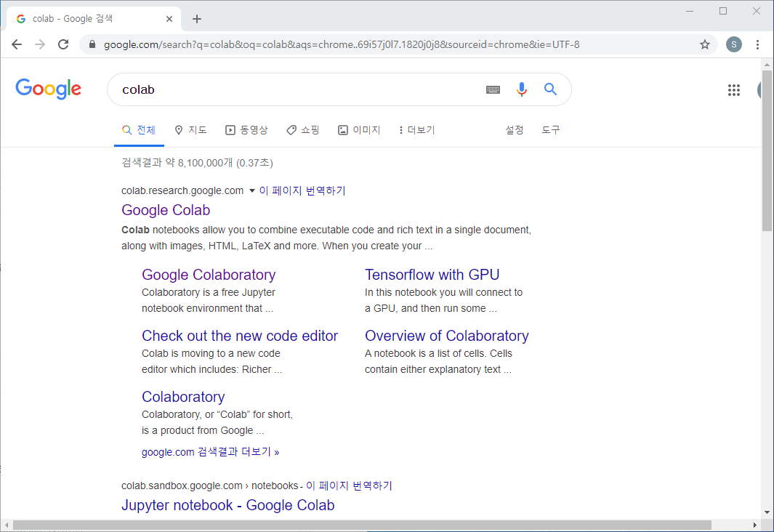774x532 pixels.
Task: Click the address bar URL
Action: pyautogui.click(x=341, y=44)
